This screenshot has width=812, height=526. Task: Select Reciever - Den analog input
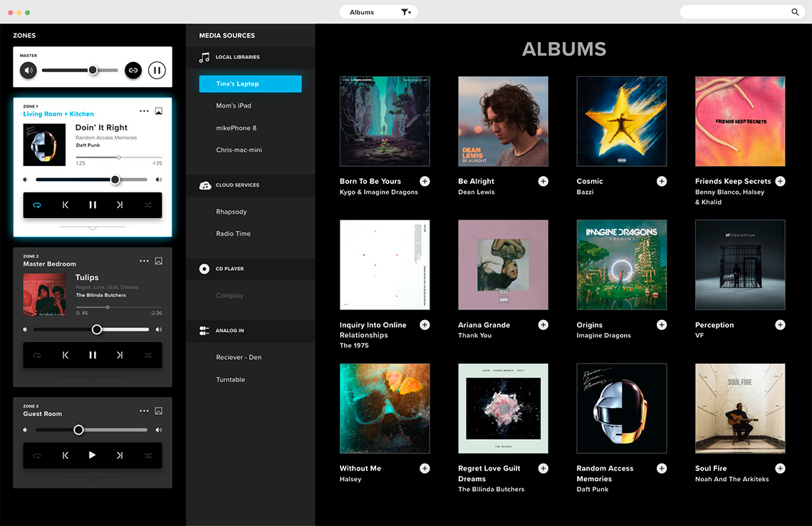pos(239,357)
